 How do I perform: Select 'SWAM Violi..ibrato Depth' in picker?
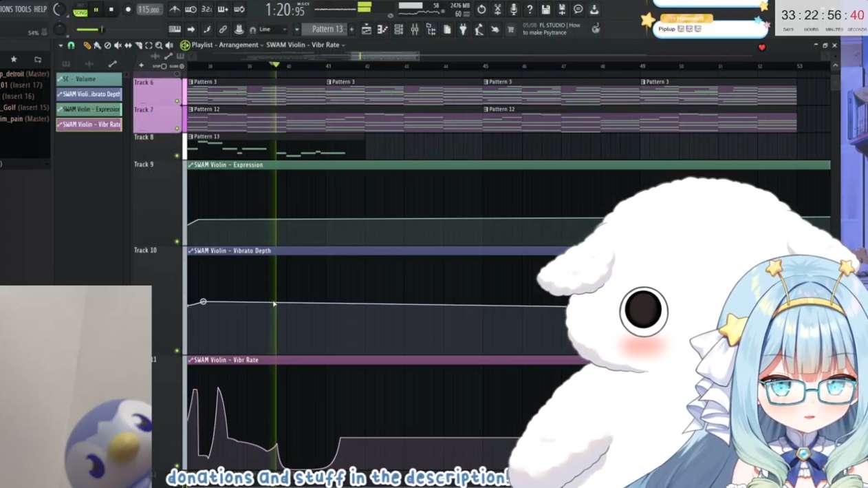click(x=89, y=94)
